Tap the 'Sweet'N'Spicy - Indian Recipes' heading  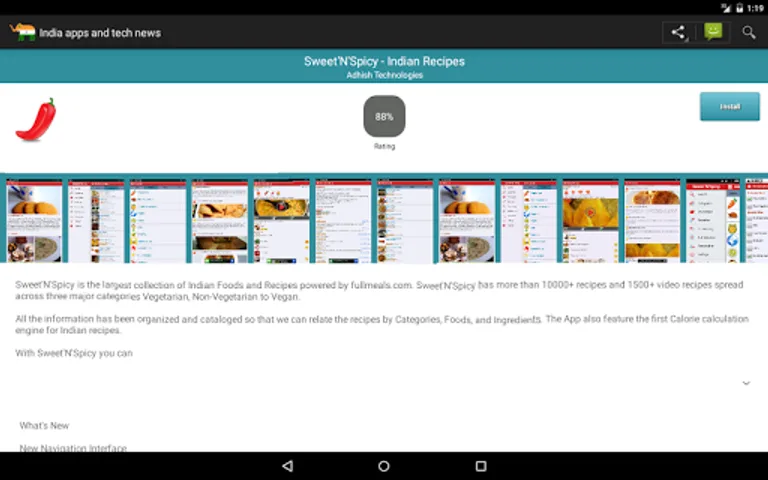pos(384,61)
